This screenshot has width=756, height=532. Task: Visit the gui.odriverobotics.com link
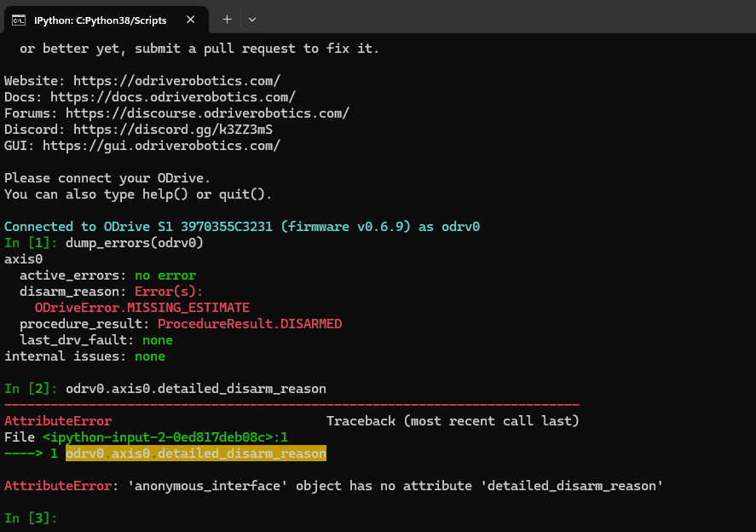(161, 146)
